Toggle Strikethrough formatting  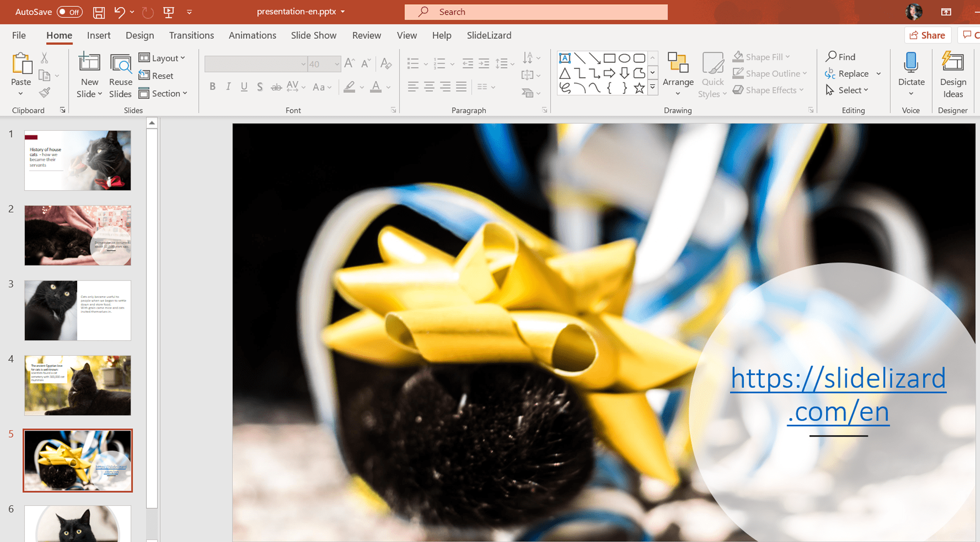276,87
